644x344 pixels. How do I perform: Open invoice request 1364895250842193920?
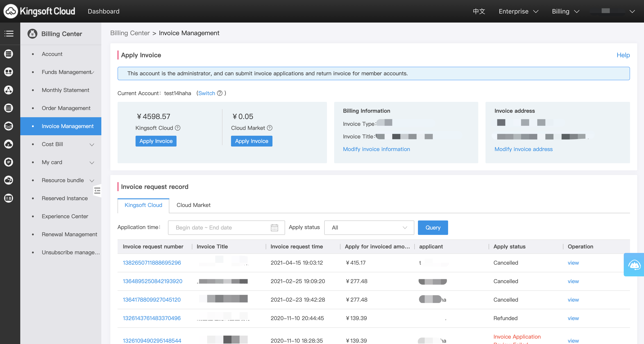click(x=152, y=281)
